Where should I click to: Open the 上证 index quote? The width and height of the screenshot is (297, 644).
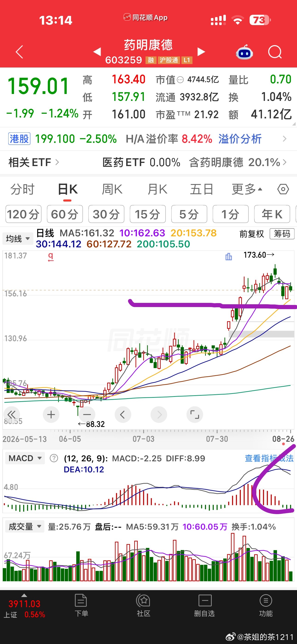[24, 609]
